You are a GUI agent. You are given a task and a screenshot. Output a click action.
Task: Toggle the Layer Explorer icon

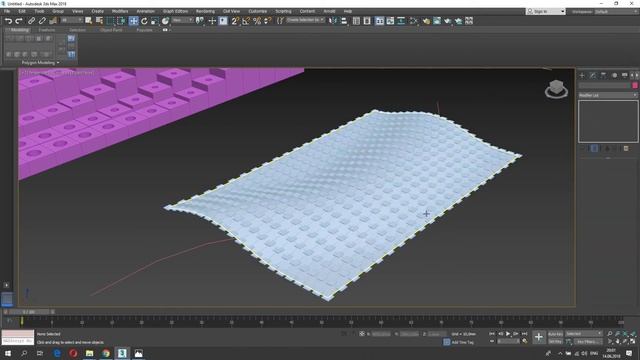pyautogui.click(x=367, y=21)
